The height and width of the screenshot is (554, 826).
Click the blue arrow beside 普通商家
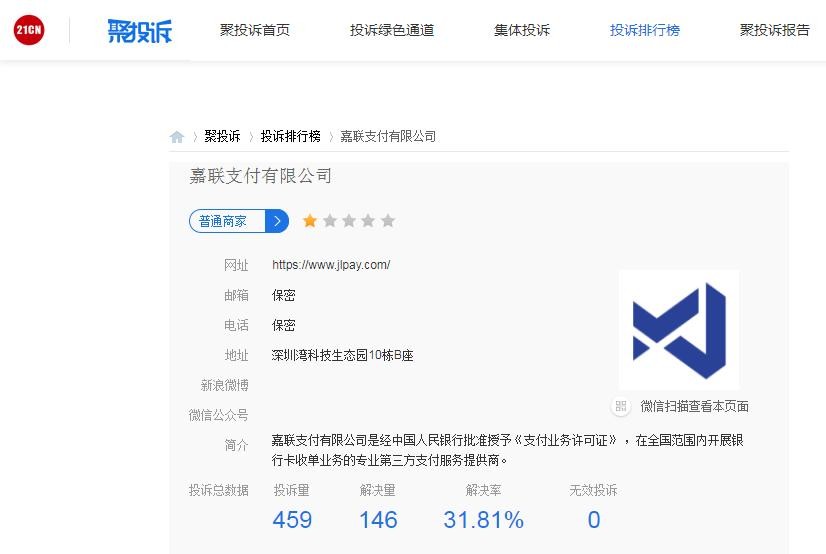click(277, 221)
